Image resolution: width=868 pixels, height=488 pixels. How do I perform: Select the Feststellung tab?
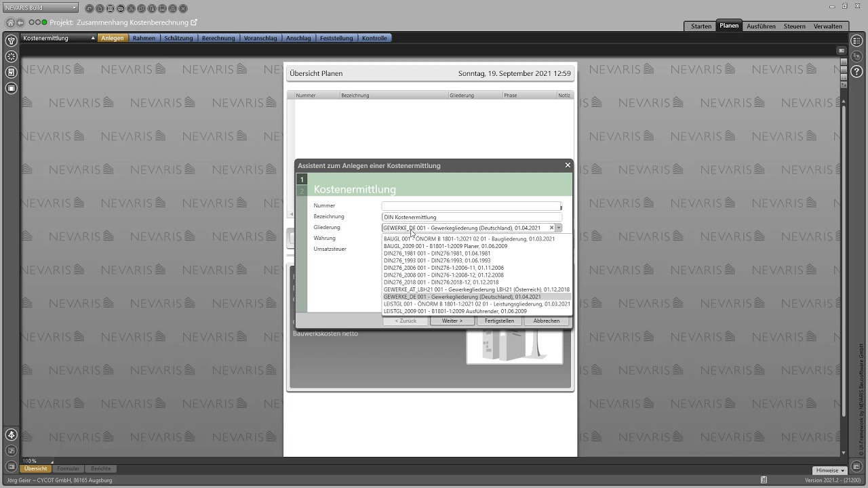(336, 38)
